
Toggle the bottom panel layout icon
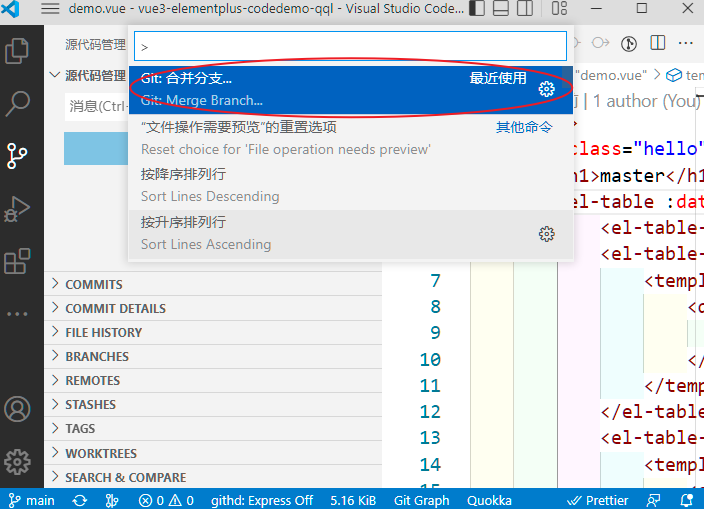pyautogui.click(x=501, y=9)
